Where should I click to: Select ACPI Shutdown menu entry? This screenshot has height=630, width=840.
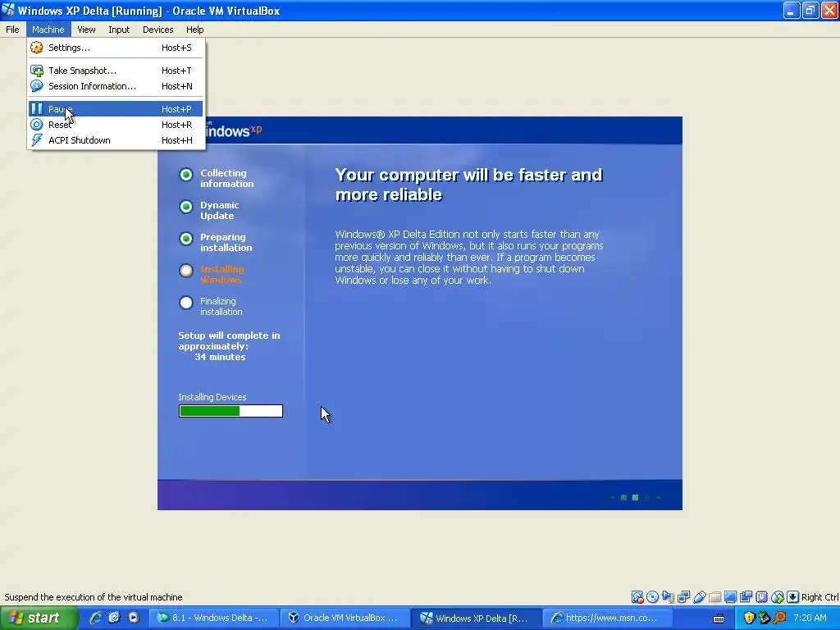[115, 139]
